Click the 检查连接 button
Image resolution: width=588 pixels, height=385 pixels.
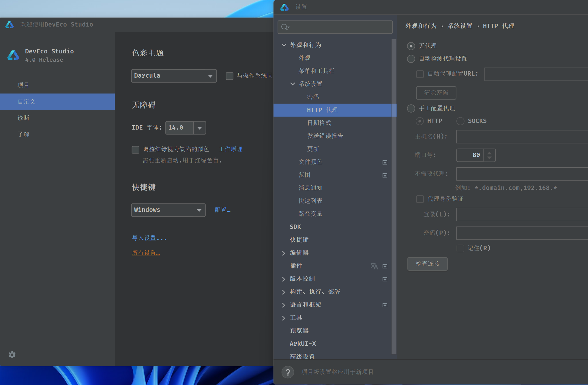tap(428, 264)
